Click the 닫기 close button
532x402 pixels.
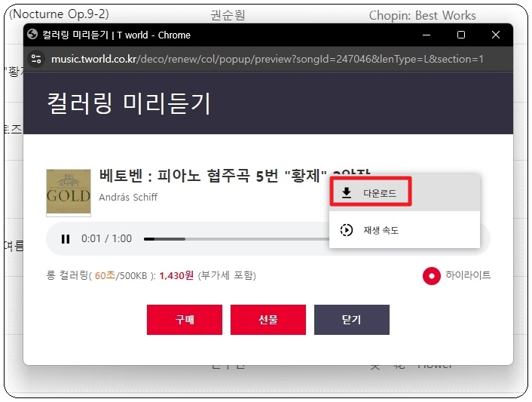coord(352,320)
